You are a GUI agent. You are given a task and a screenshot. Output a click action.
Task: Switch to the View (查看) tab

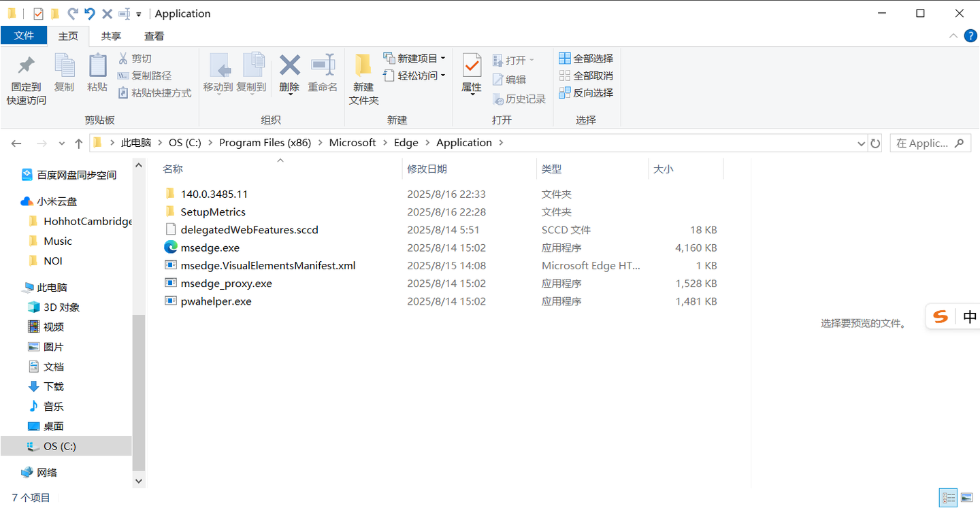(x=154, y=36)
